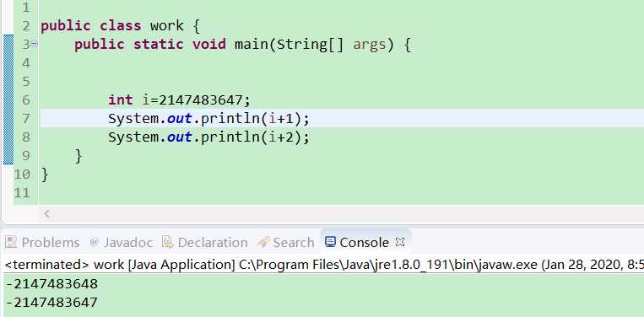Click the blue change marker bar
Viewport: 644px width, 317px height.
(x=8, y=99)
